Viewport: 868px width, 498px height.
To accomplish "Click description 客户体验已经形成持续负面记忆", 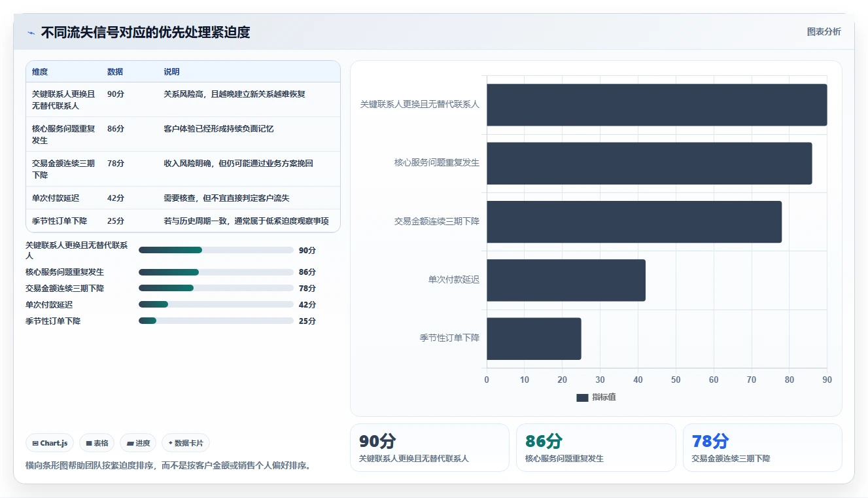I will tap(218, 128).
